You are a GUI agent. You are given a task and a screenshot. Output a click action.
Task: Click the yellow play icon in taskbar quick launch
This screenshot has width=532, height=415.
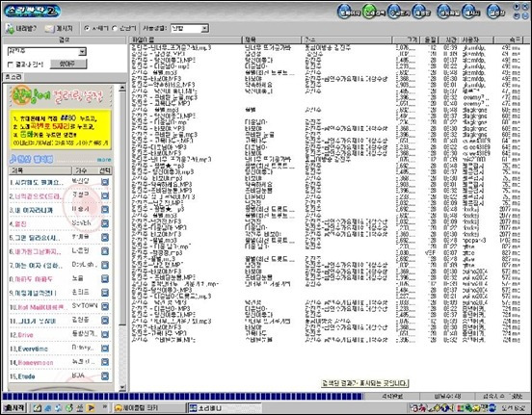point(91,408)
